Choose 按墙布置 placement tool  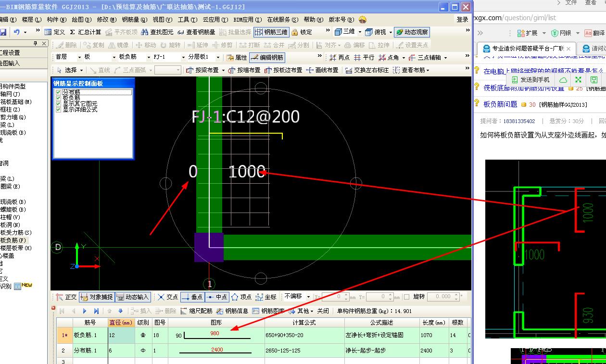click(244, 70)
